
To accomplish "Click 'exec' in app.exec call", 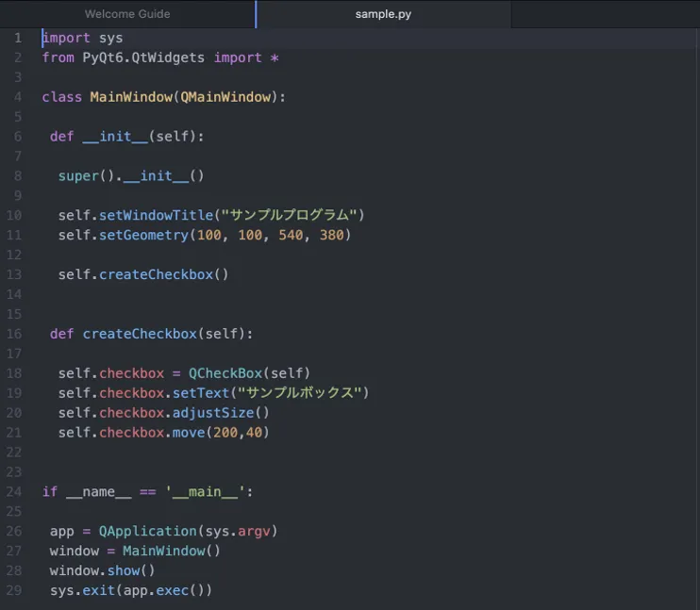I will (173, 590).
